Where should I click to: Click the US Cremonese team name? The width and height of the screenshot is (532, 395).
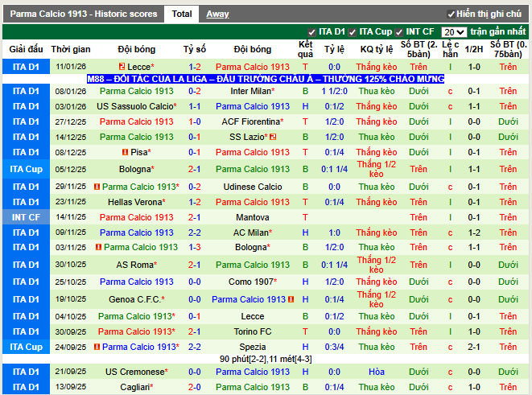136,372
